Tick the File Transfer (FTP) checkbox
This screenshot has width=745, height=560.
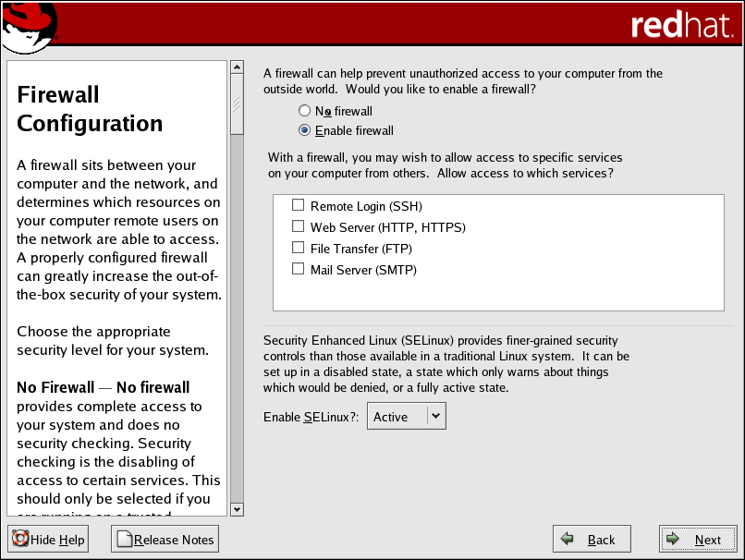point(298,248)
